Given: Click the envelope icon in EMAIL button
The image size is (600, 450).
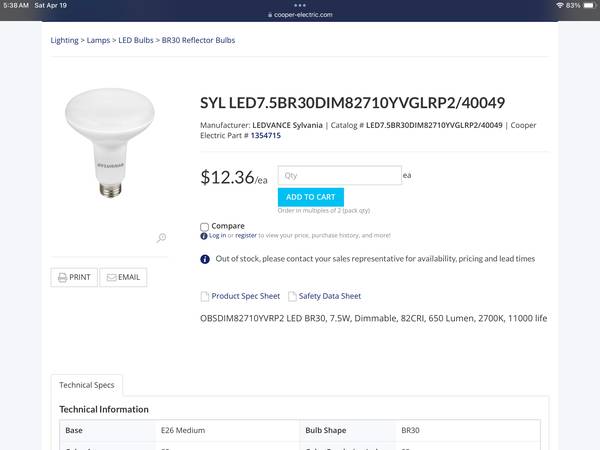Looking at the screenshot, I should click(x=111, y=277).
